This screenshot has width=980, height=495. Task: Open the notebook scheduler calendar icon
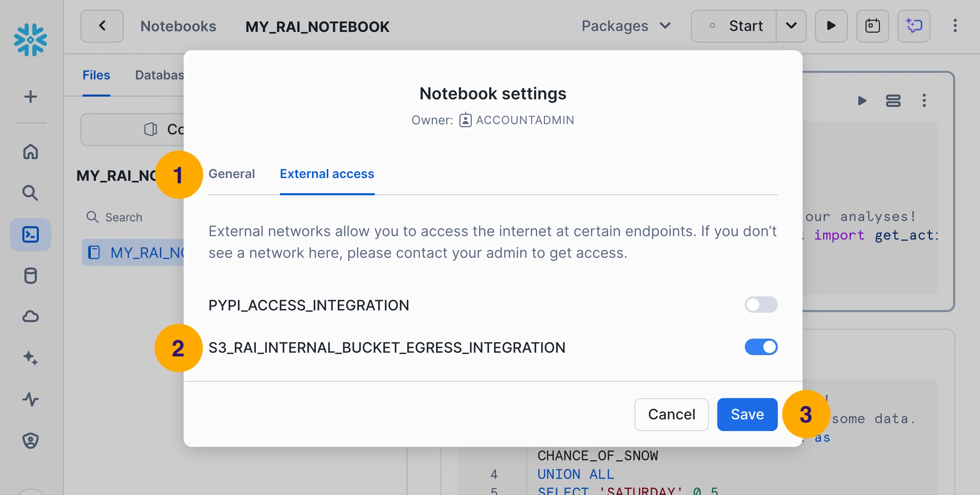point(872,26)
